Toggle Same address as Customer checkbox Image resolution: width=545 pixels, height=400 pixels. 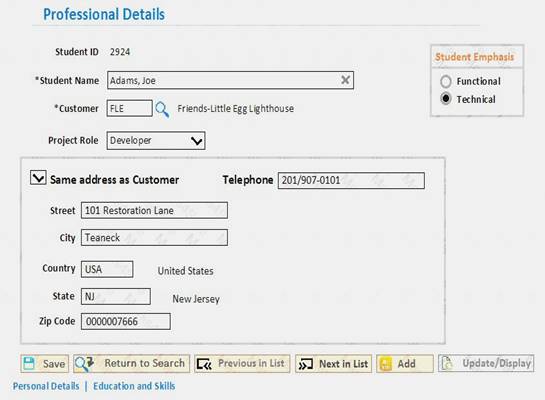point(38,177)
